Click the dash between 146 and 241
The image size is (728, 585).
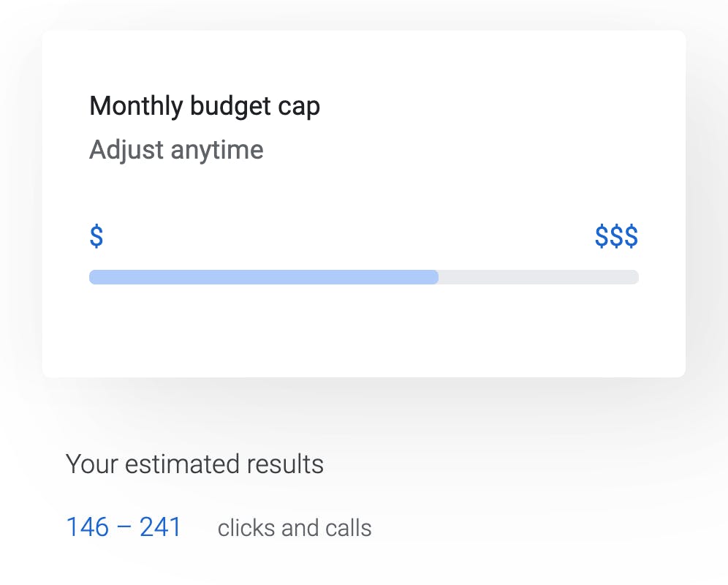pos(124,528)
